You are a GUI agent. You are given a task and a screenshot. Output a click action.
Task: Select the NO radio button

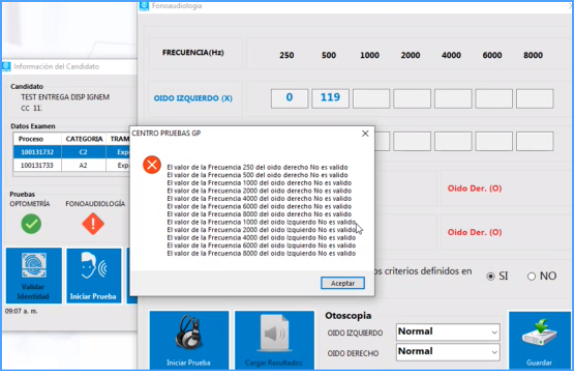531,276
